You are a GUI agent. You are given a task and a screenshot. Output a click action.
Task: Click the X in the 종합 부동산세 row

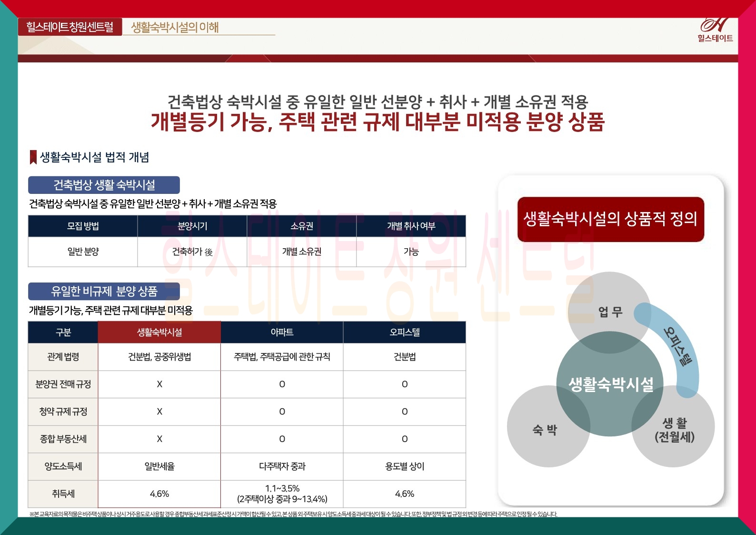[159, 439]
